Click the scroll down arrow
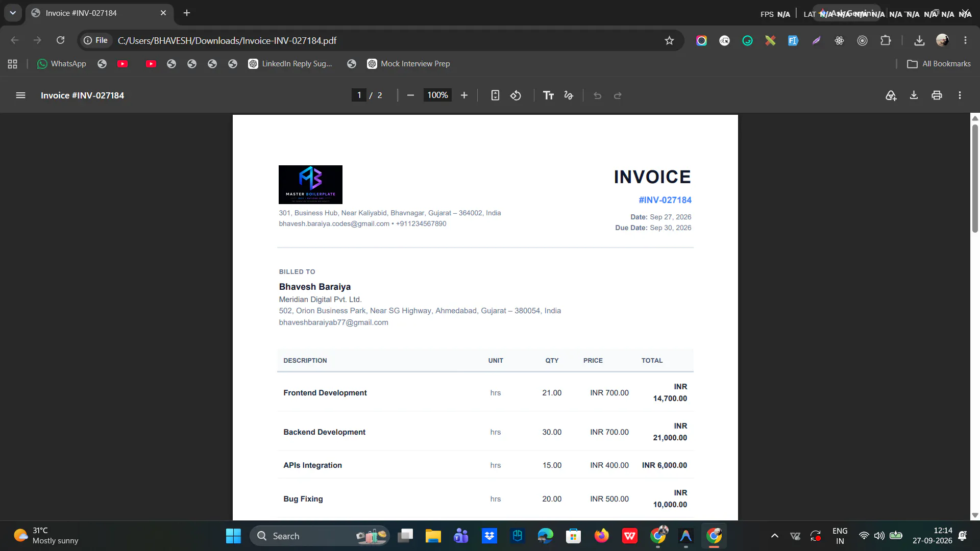The image size is (980, 551). click(x=975, y=515)
